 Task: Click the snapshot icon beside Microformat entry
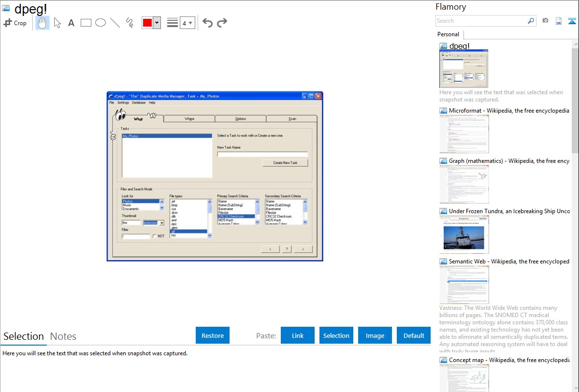point(444,111)
